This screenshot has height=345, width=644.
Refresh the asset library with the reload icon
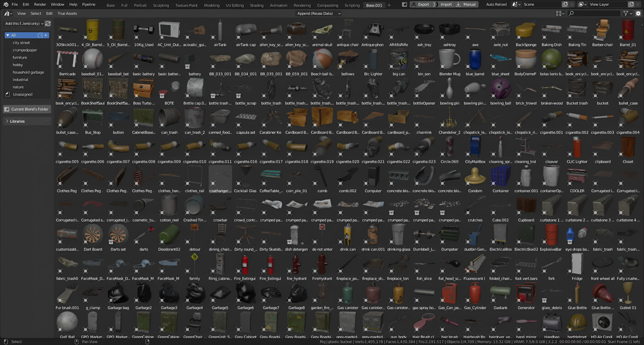(48, 24)
